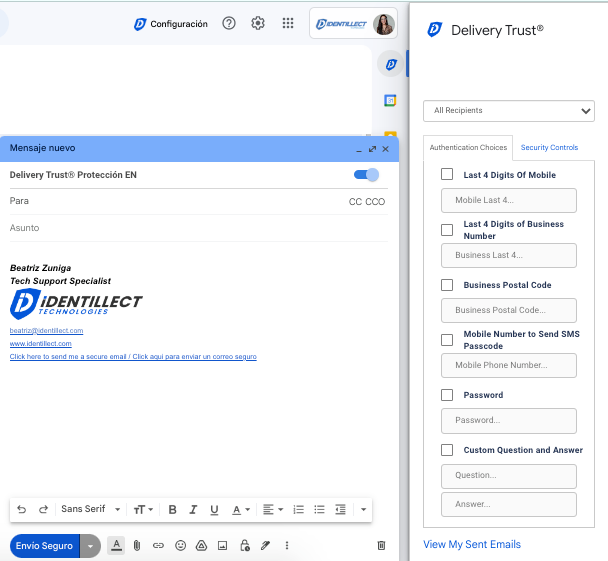608x561 pixels.
Task: Toggle underline formatting
Action: coord(214,509)
